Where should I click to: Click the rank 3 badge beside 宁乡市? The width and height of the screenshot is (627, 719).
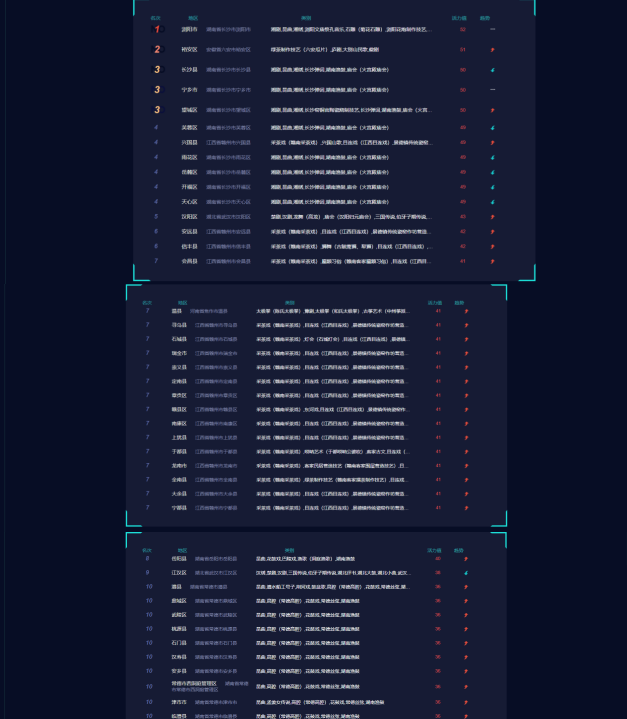pyautogui.click(x=156, y=90)
